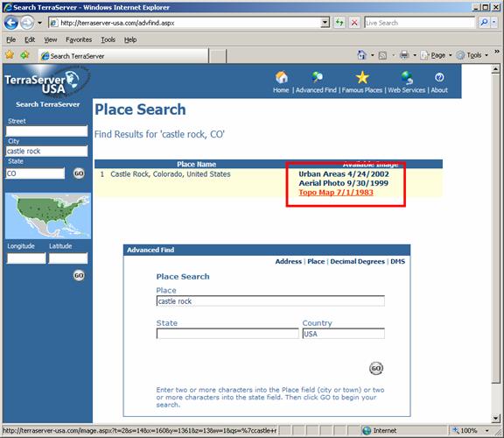Click the green Refresh button

point(339,23)
